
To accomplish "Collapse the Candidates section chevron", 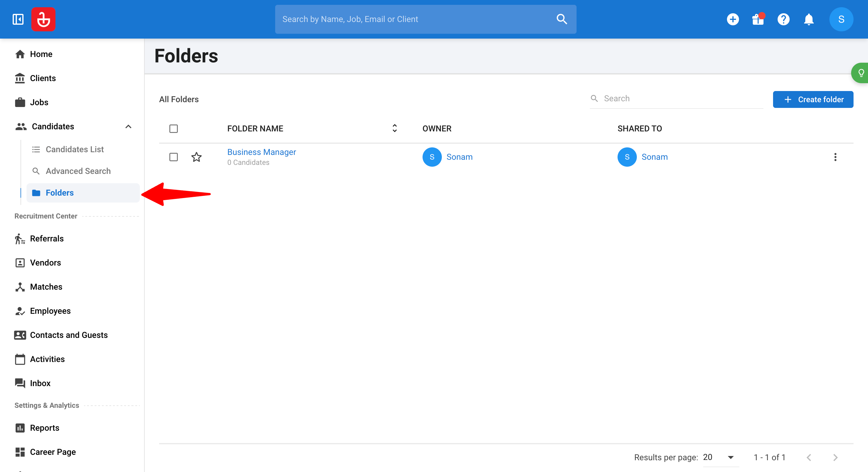I will [128, 126].
